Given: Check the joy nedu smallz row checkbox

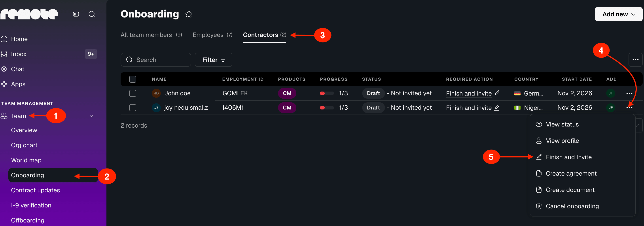Looking at the screenshot, I should click(x=133, y=108).
